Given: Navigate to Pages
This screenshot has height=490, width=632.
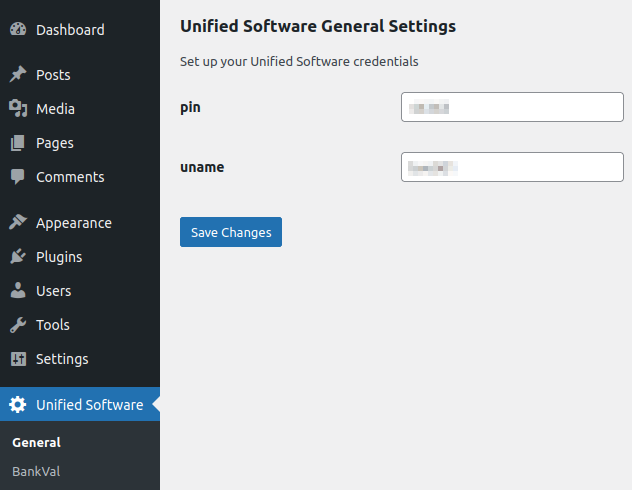Looking at the screenshot, I should pos(55,143).
